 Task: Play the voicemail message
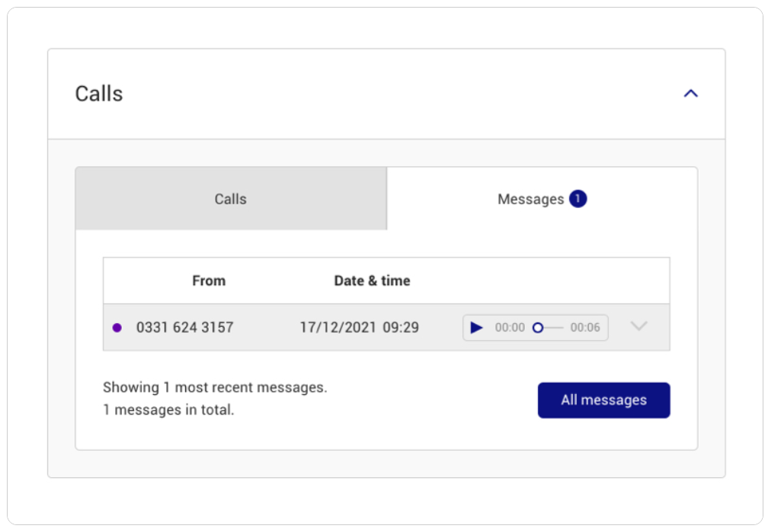476,327
